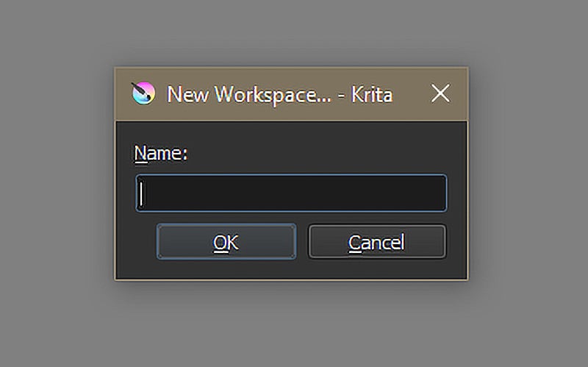
Task: Click the gray backdrop outside the dialog
Action: (x=57, y=188)
